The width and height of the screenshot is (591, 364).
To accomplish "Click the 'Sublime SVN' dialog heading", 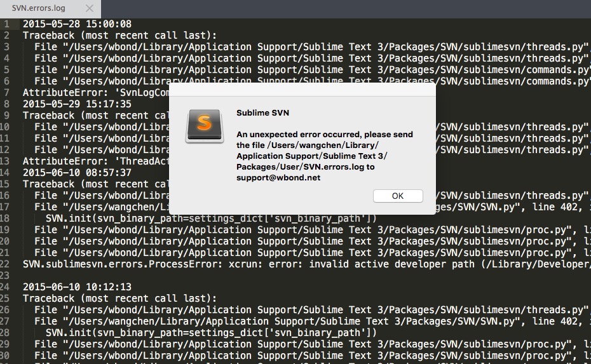I will [262, 112].
